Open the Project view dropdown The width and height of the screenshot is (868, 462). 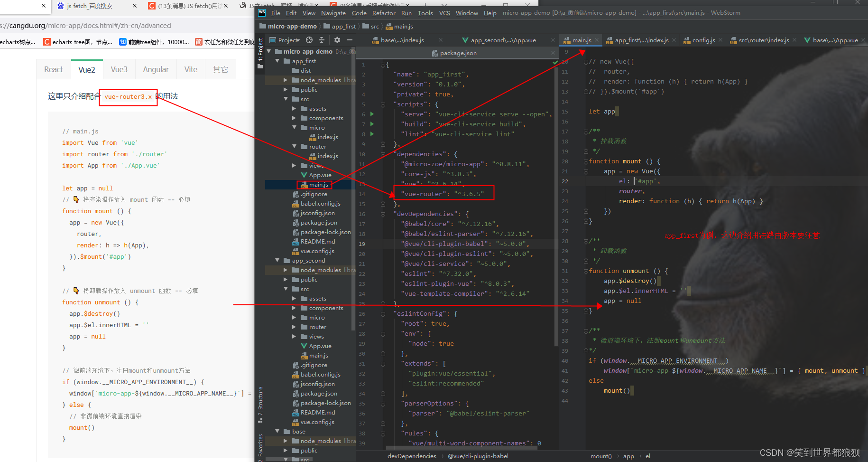(285, 40)
